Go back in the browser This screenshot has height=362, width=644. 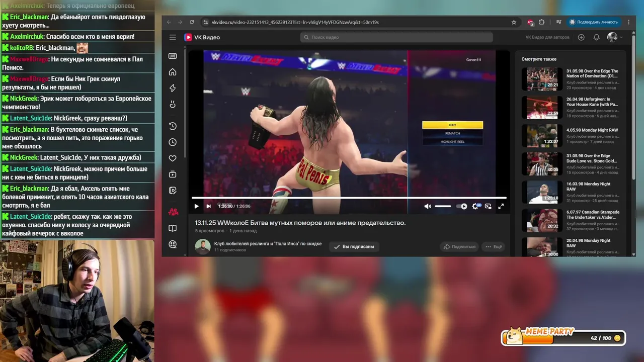[x=169, y=22]
